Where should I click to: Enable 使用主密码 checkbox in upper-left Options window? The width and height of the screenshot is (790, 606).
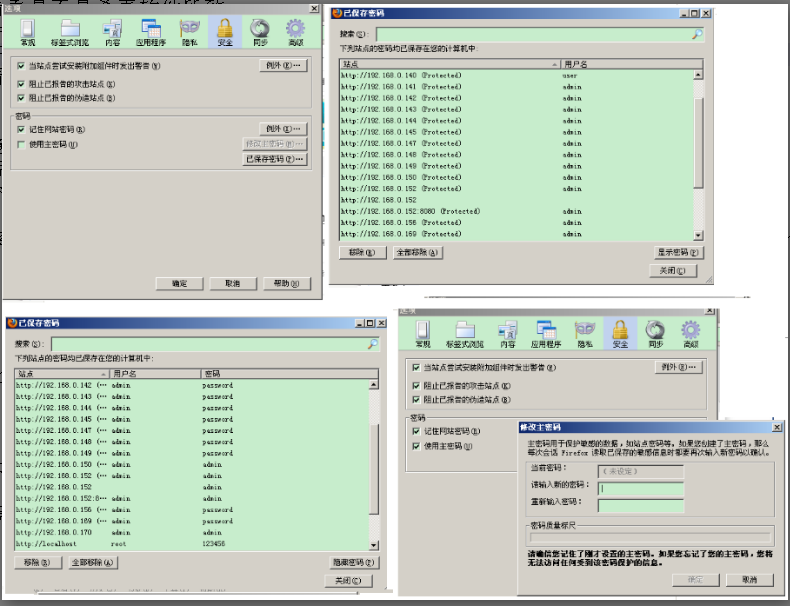tap(22, 144)
